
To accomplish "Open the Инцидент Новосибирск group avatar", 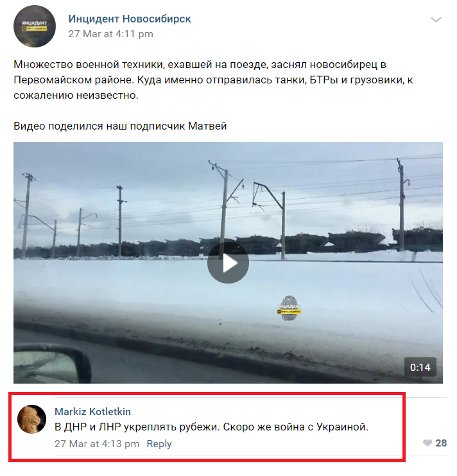I will pos(35,26).
